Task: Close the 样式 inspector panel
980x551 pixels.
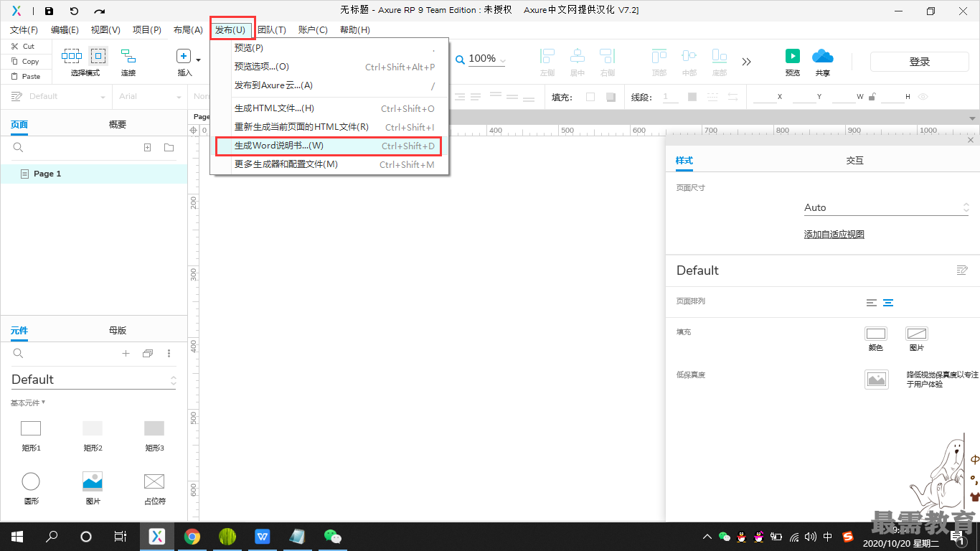Action: point(971,140)
